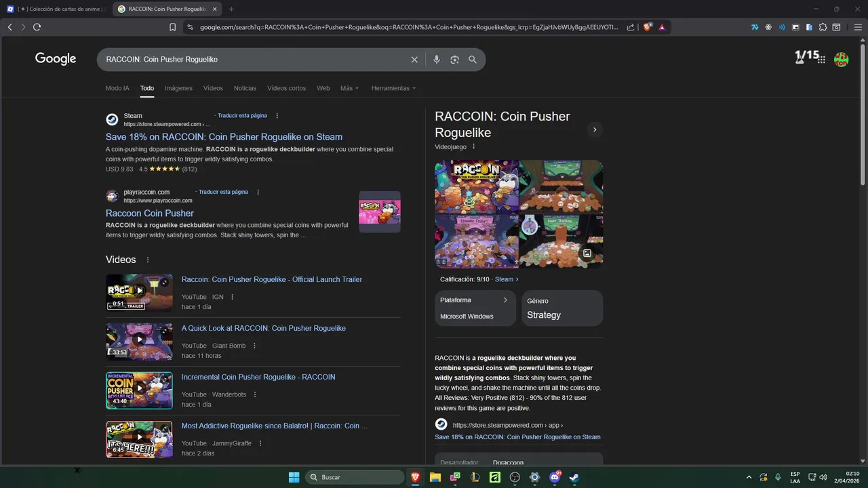Open the picture-in-picture extension icon

(795, 27)
